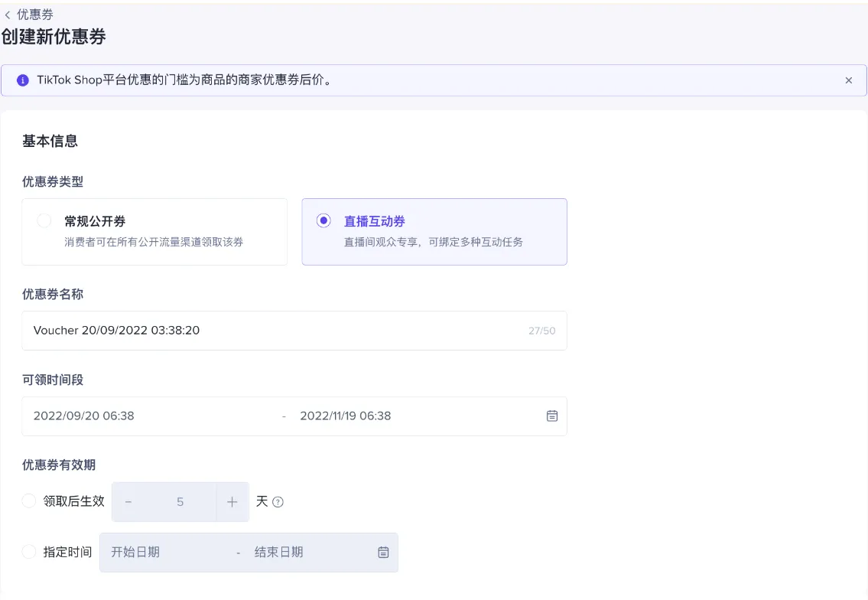Click the 结束日期 date field

pyautogui.click(x=279, y=553)
